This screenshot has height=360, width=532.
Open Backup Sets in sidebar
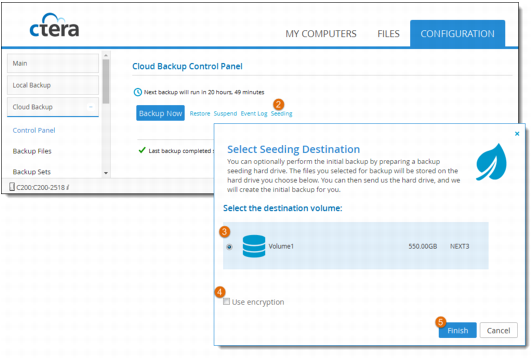click(32, 172)
